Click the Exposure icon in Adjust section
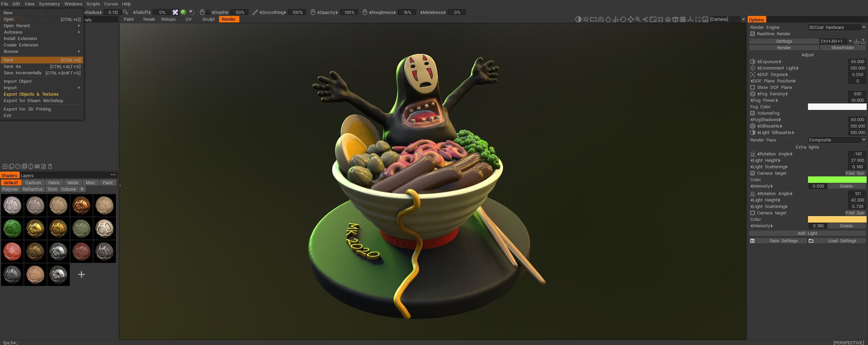 point(753,62)
